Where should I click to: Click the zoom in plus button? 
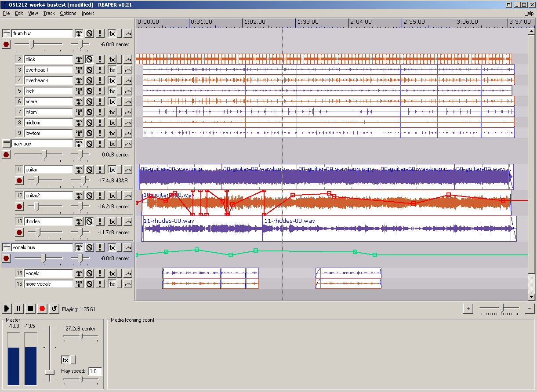pos(468,309)
